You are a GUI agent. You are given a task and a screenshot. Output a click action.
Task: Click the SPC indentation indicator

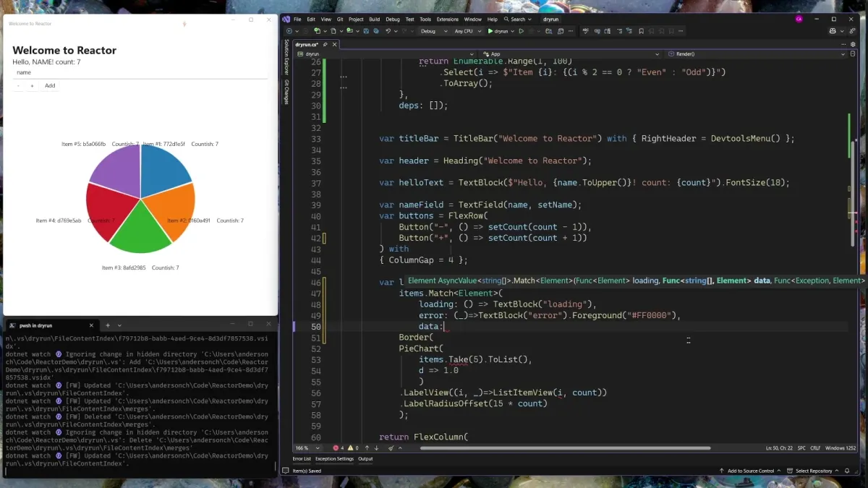(x=801, y=448)
